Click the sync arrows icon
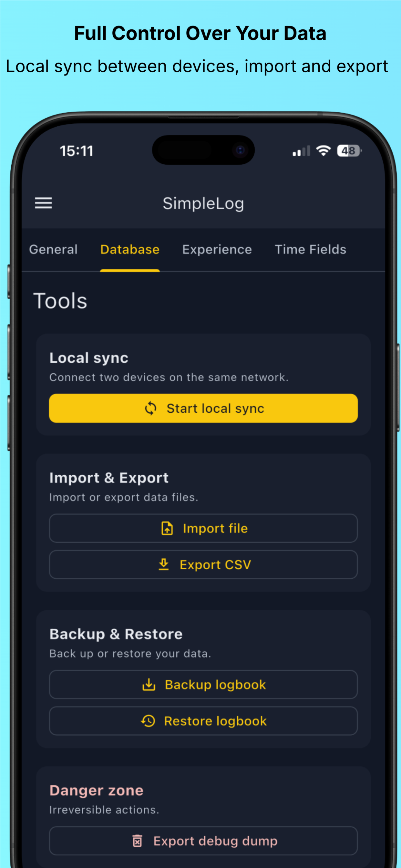 [x=151, y=408]
